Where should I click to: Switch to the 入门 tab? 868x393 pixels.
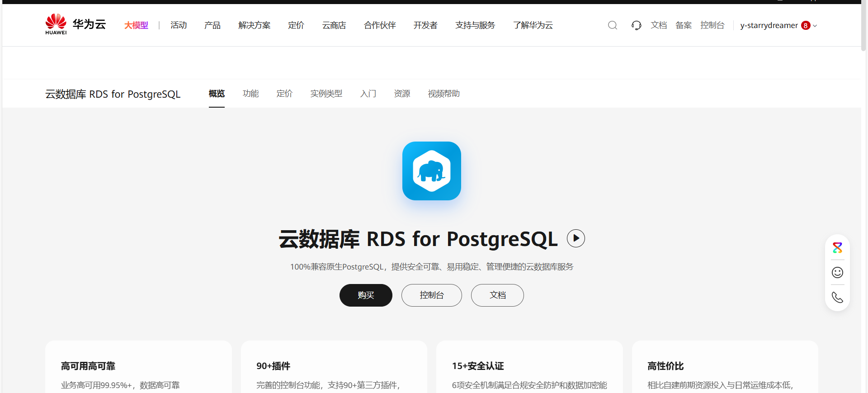(x=368, y=94)
